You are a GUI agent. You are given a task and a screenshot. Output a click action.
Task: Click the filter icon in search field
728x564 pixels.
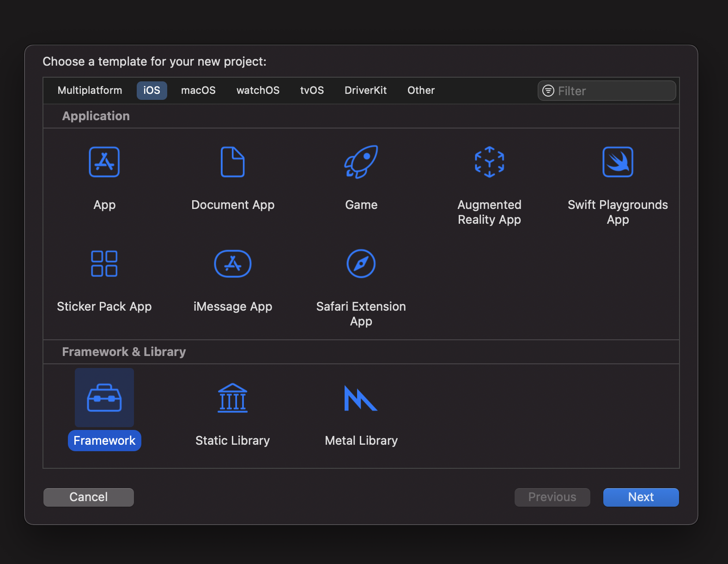[x=548, y=91]
